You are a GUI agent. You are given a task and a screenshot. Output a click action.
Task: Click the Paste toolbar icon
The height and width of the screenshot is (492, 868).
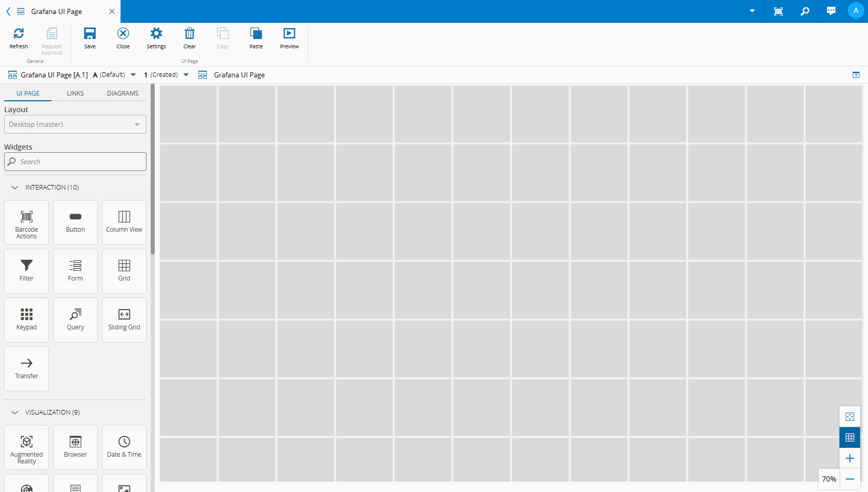256,38
